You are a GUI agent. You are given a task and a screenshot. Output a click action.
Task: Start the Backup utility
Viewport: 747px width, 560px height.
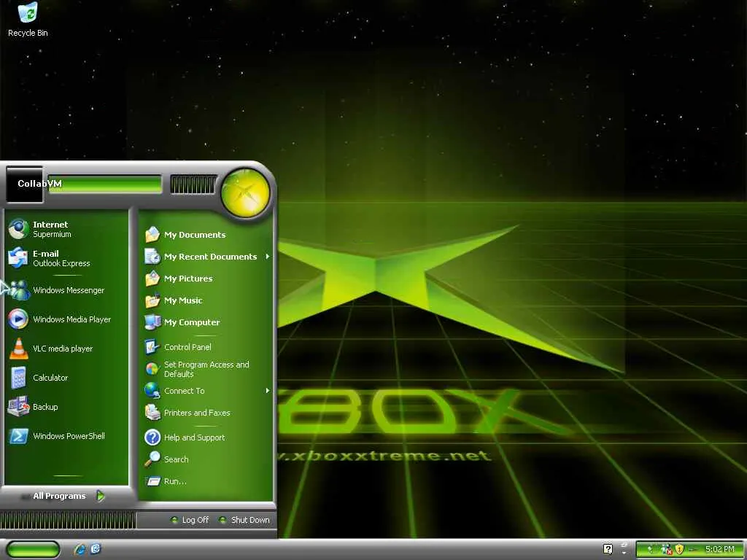pos(66,407)
